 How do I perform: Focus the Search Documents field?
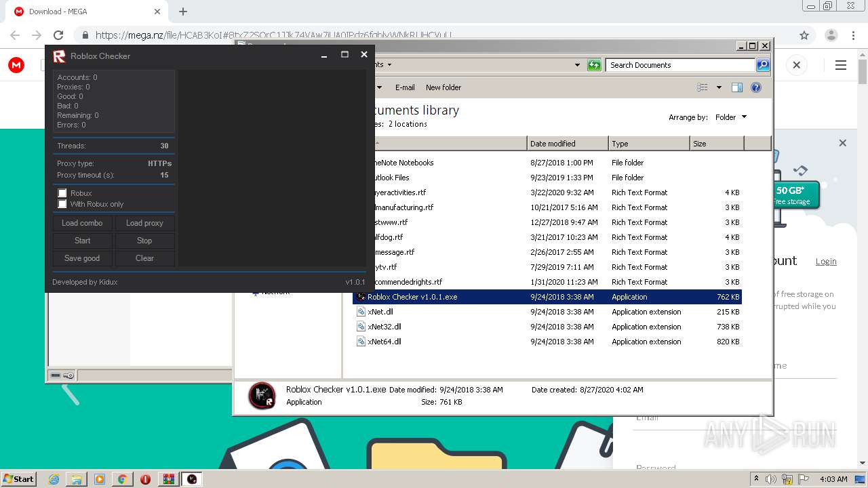pyautogui.click(x=680, y=65)
